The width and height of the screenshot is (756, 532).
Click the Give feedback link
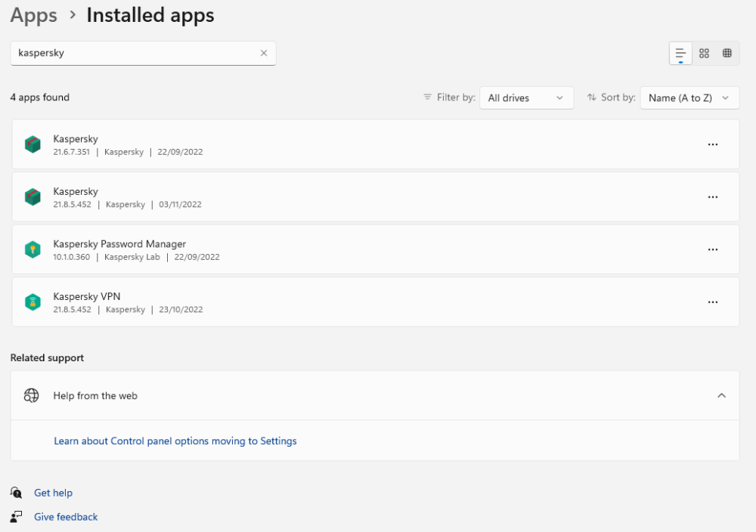66,516
